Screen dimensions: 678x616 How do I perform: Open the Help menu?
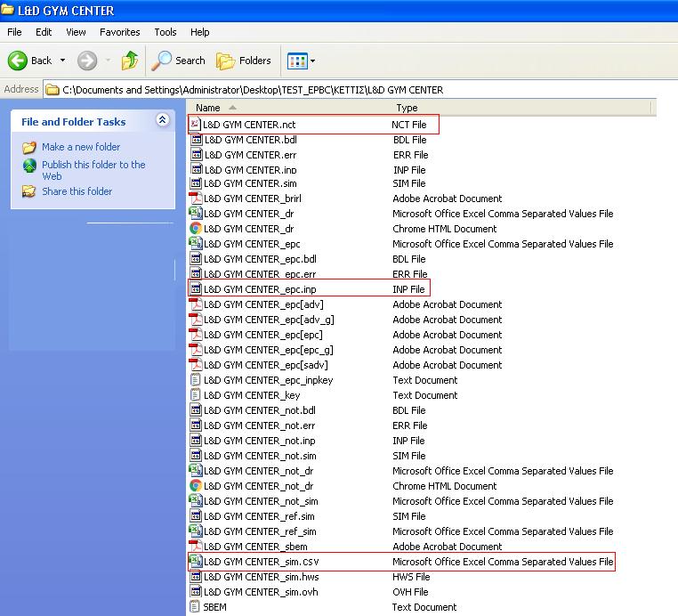200,32
